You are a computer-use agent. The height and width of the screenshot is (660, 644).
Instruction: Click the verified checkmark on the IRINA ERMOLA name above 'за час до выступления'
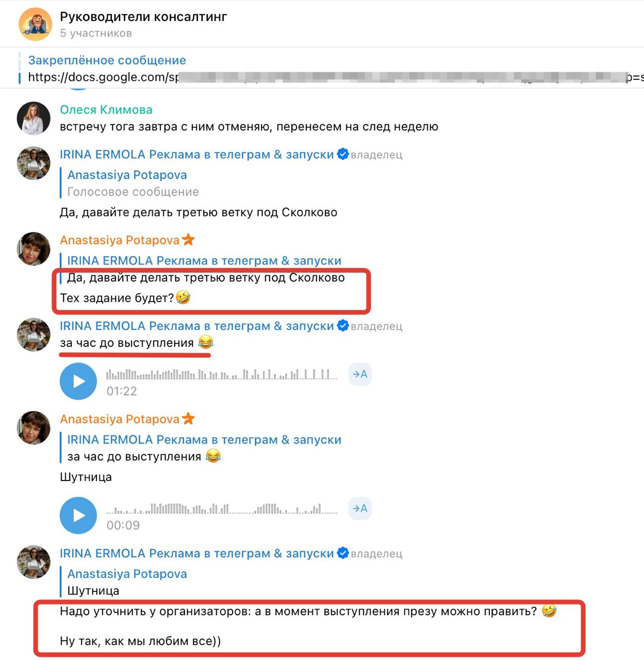coord(343,326)
